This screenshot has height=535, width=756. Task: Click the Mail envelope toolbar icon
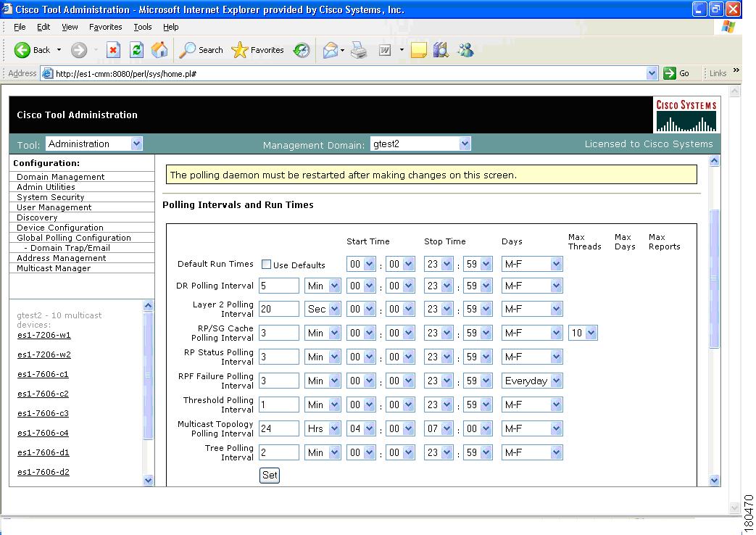331,50
